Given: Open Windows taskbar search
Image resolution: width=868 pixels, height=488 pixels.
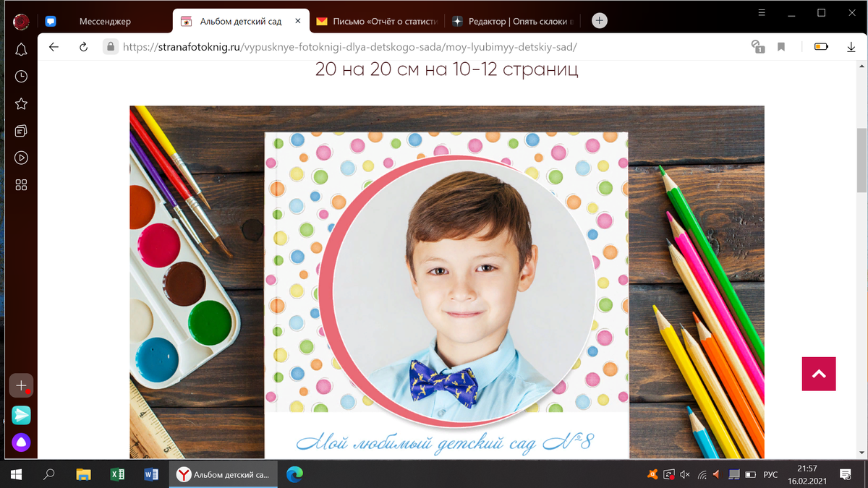Looking at the screenshot, I should click(x=49, y=474).
